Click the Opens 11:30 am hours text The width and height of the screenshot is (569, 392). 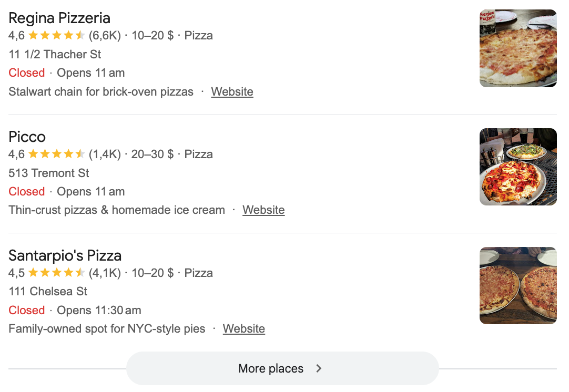tap(99, 311)
